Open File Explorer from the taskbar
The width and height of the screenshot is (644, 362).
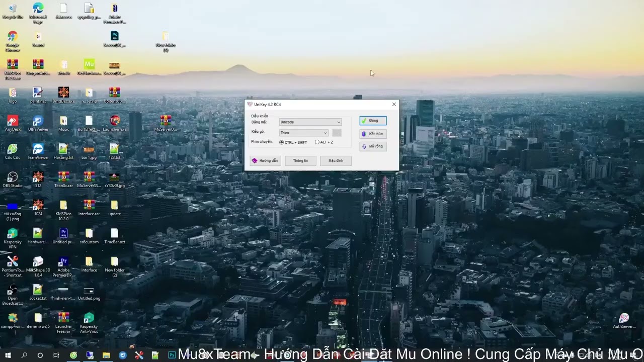(106, 355)
